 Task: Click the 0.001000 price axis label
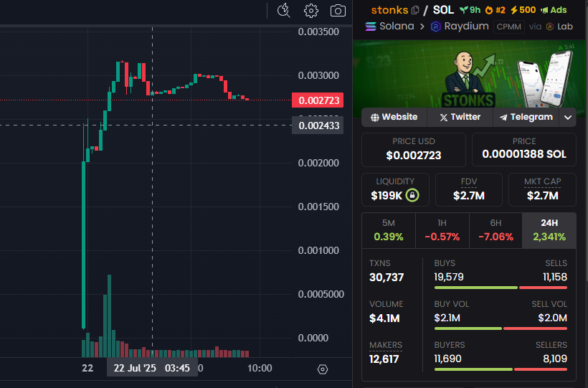click(x=318, y=251)
